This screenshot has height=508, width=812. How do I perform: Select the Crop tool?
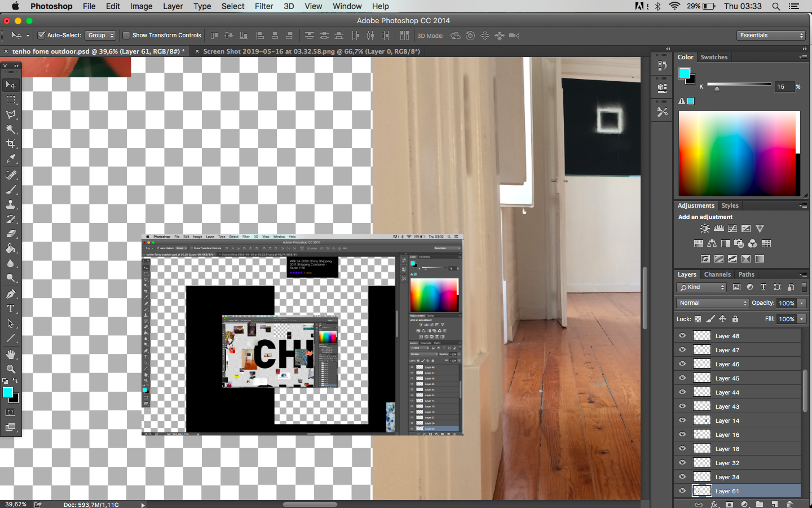[x=11, y=144]
